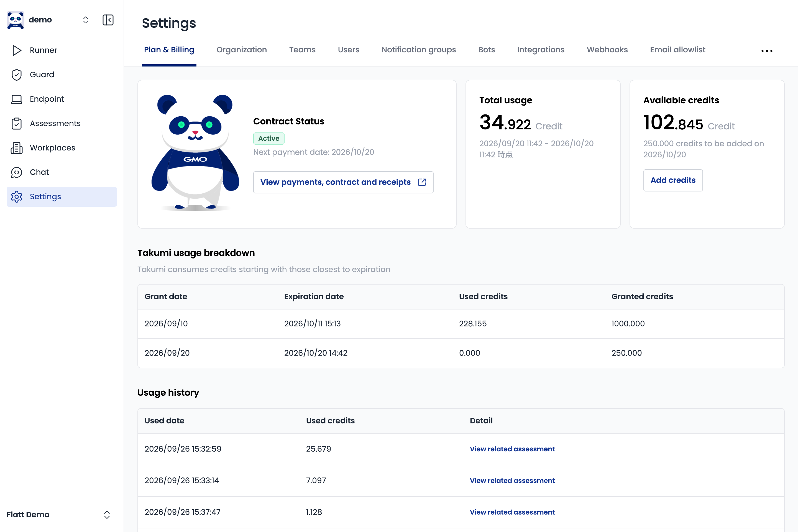798x532 pixels.
Task: Click expiration 2026/10/11 15:13 cell
Action: [x=313, y=324]
